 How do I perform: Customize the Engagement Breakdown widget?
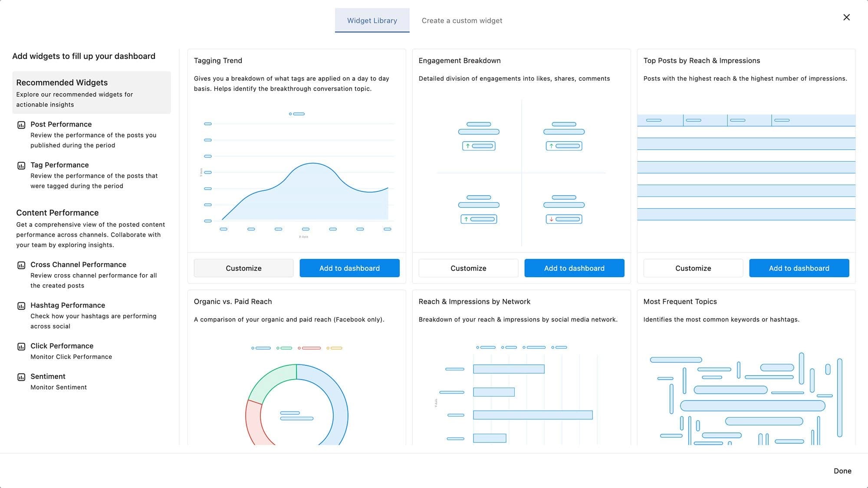point(468,268)
